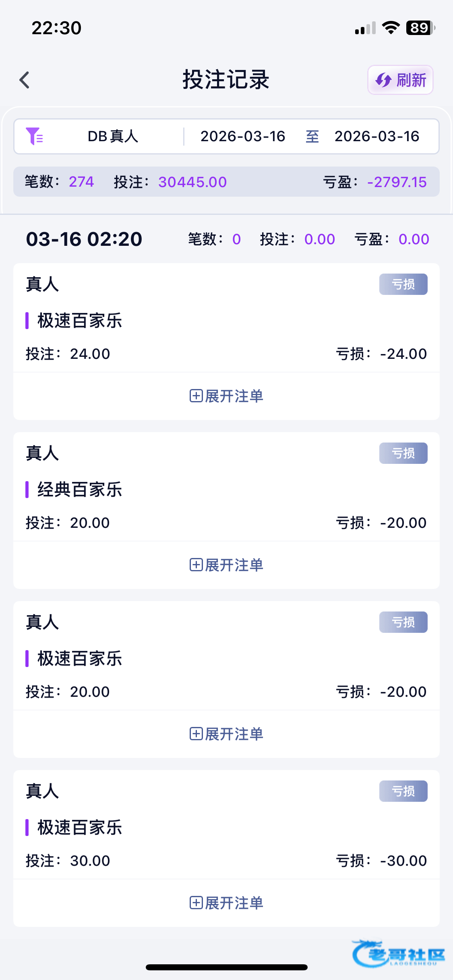
Task: Tap 亏损 badge on 经典百家乐 card
Action: (x=403, y=453)
